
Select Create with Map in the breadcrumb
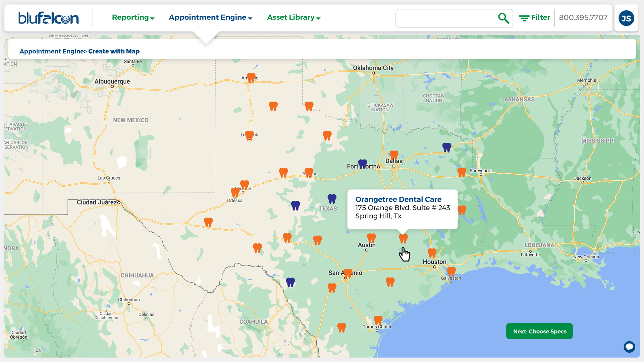point(114,51)
